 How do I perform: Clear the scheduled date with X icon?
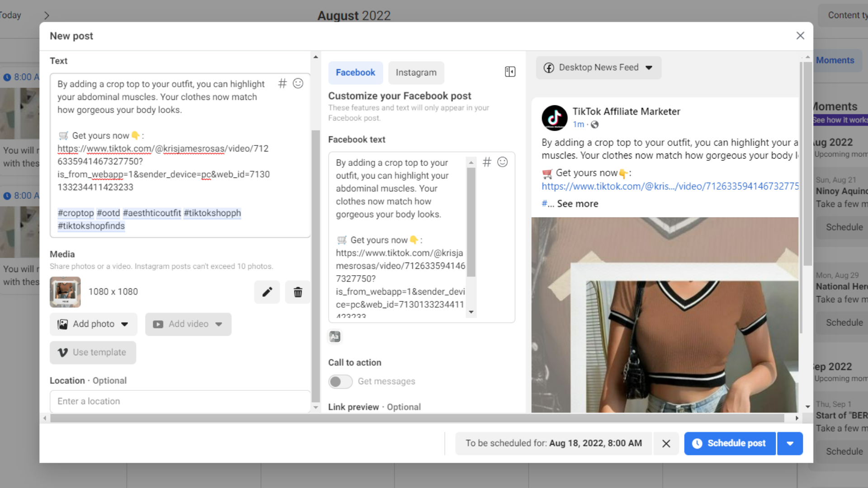coord(666,443)
